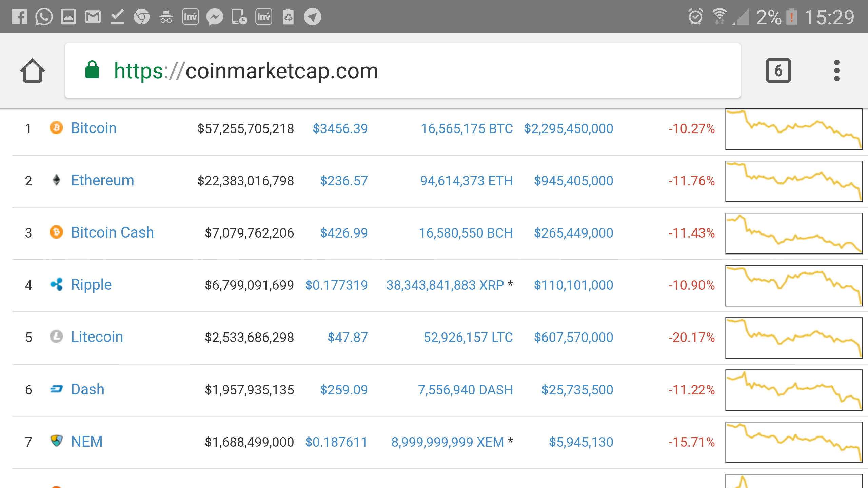868x488 pixels.
Task: Open the image gallery notification icon
Action: click(x=68, y=17)
